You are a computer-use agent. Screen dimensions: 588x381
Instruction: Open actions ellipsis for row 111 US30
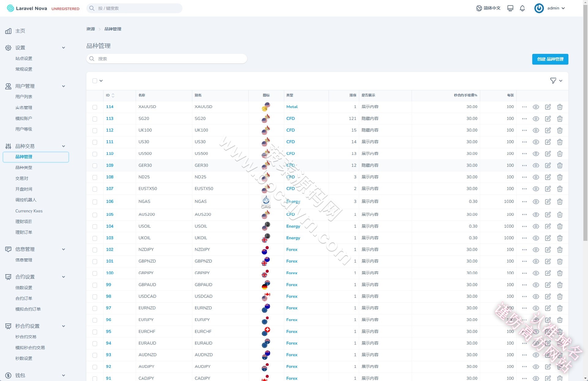click(x=524, y=142)
